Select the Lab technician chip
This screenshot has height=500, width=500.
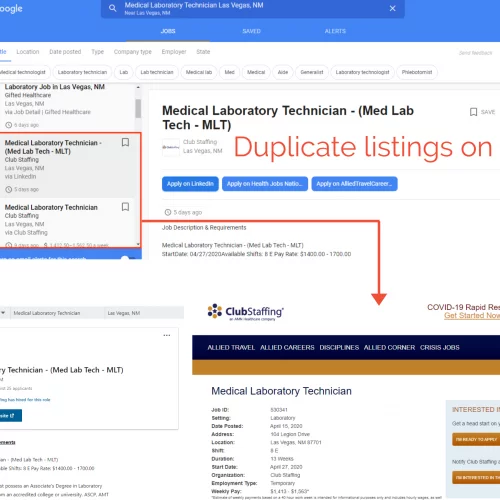coord(157,72)
